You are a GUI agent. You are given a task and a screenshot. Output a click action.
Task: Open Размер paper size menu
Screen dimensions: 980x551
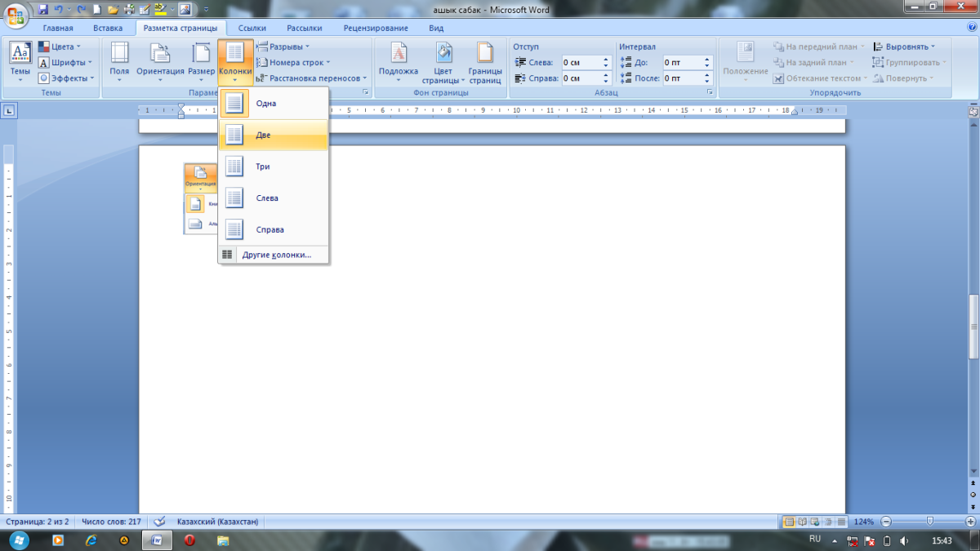tap(201, 61)
